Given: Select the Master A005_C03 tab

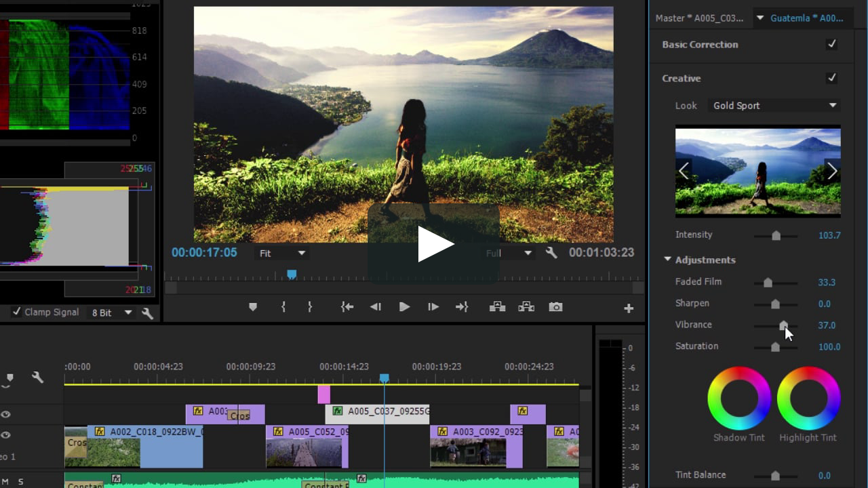Looking at the screenshot, I should point(698,18).
